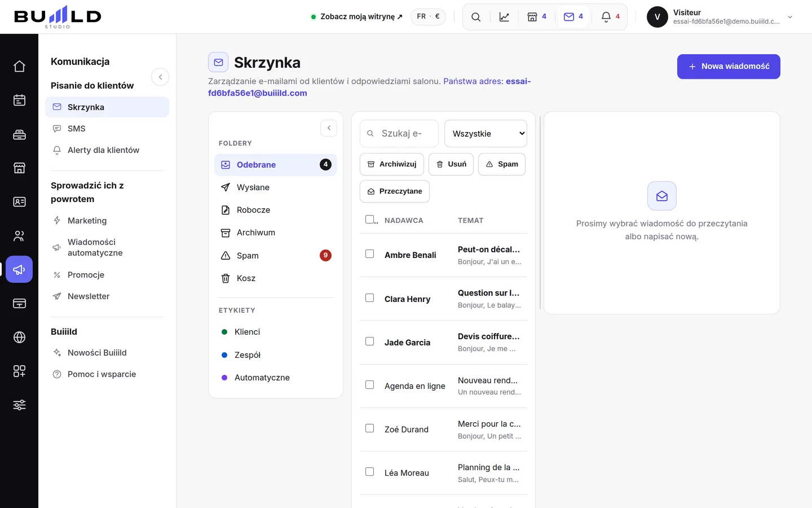The image size is (812, 508).
Task: Open the calendar icon in left sidebar
Action: tap(19, 100)
